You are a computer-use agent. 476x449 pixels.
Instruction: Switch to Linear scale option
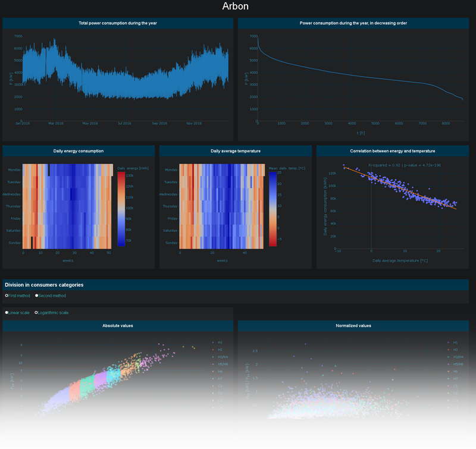click(7, 312)
